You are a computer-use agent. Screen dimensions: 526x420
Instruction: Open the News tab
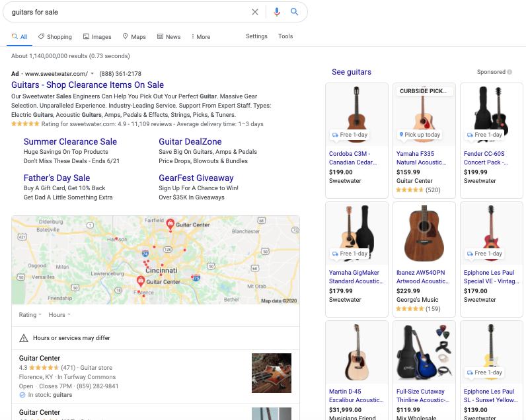pos(169,36)
